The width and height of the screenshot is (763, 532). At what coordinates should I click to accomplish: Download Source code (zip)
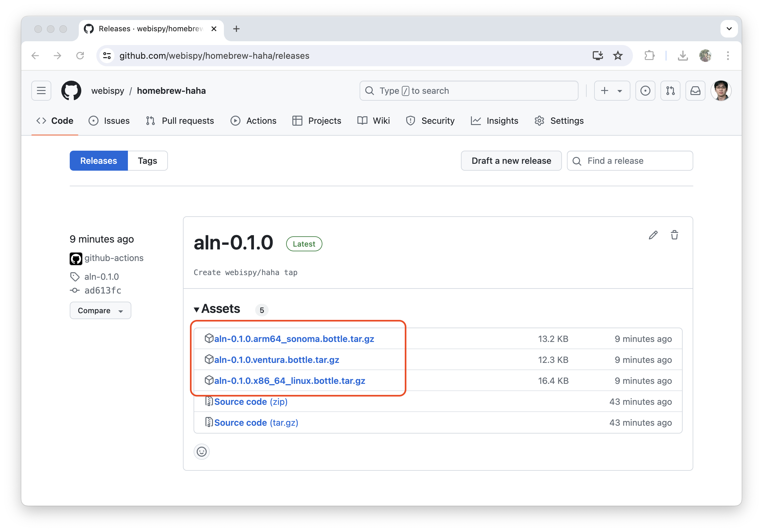point(250,401)
